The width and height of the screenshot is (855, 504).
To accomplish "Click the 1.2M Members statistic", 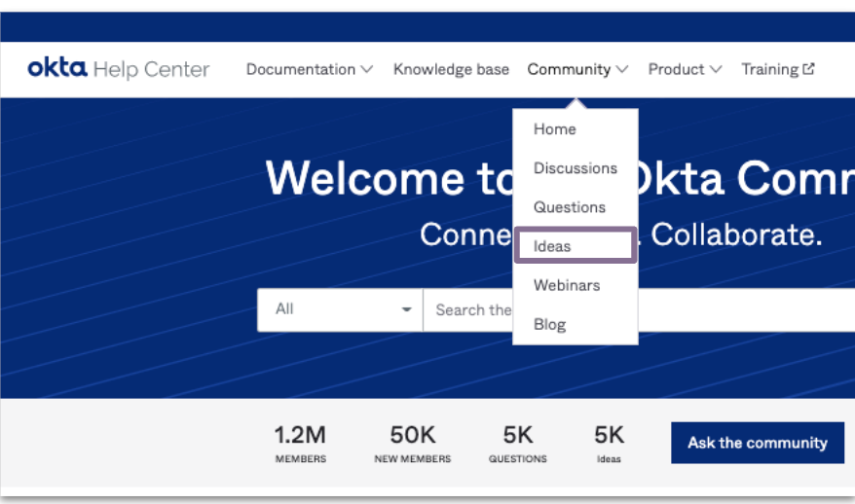I will tap(300, 443).
